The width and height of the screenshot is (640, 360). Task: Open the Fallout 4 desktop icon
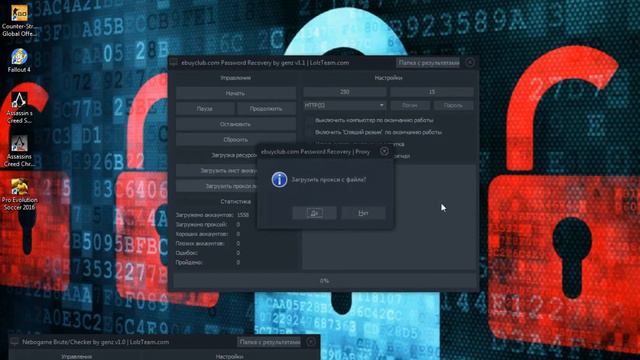[x=19, y=60]
